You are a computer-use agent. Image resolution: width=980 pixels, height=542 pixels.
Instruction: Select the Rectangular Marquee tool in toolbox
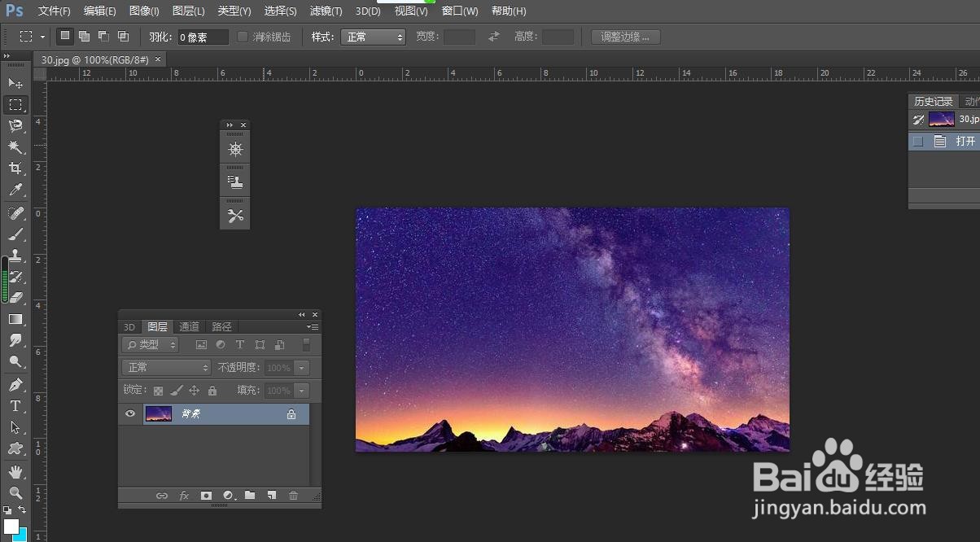coord(15,105)
